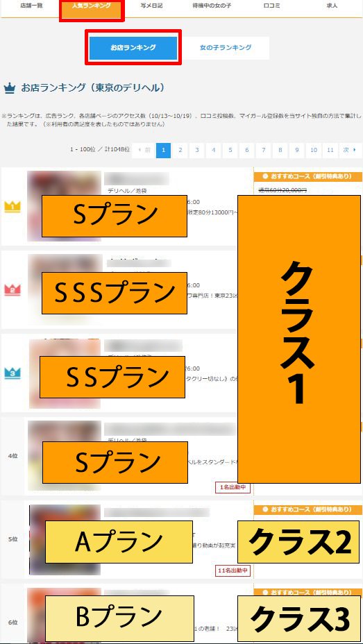Go to the 求人 tab
Screen dimensions: 363x644
coord(332,6)
